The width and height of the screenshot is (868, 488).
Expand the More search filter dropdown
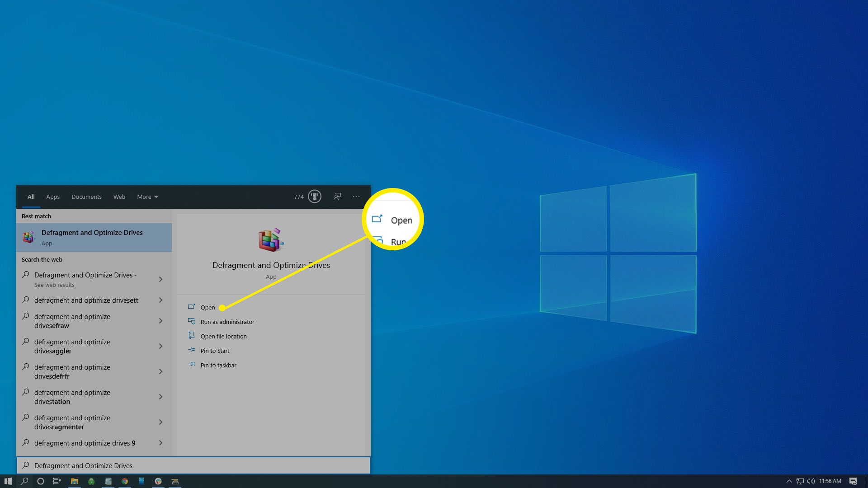148,197
